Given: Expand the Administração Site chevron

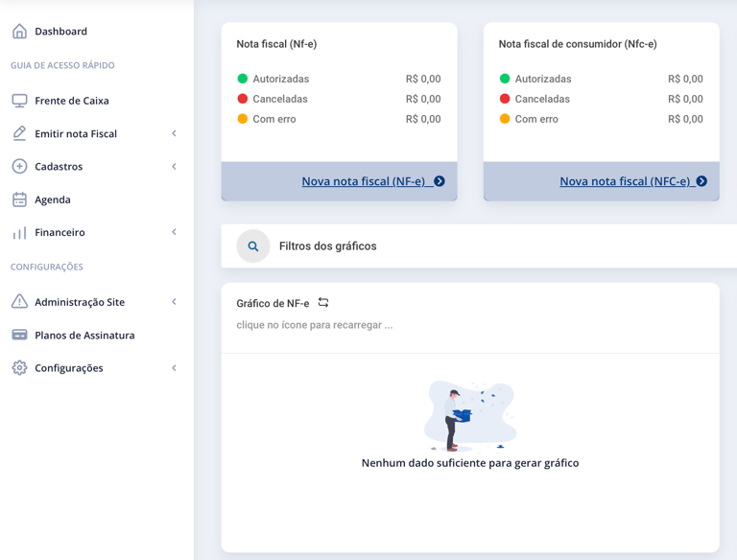Looking at the screenshot, I should pyautogui.click(x=174, y=302).
